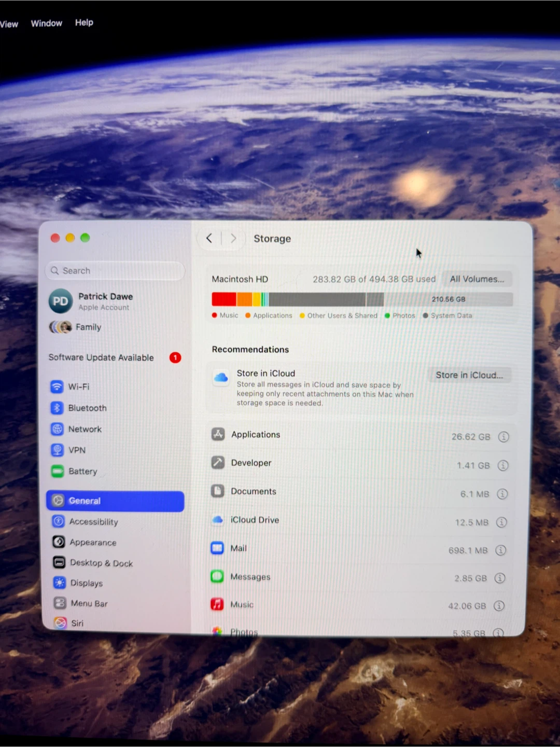The height and width of the screenshot is (747, 560).
Task: Click the Macintosh HD volume name
Action: point(240,279)
